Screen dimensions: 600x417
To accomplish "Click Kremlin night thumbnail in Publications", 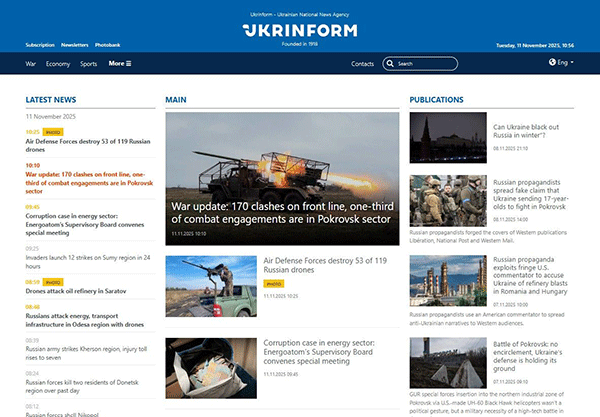I will (448, 138).
